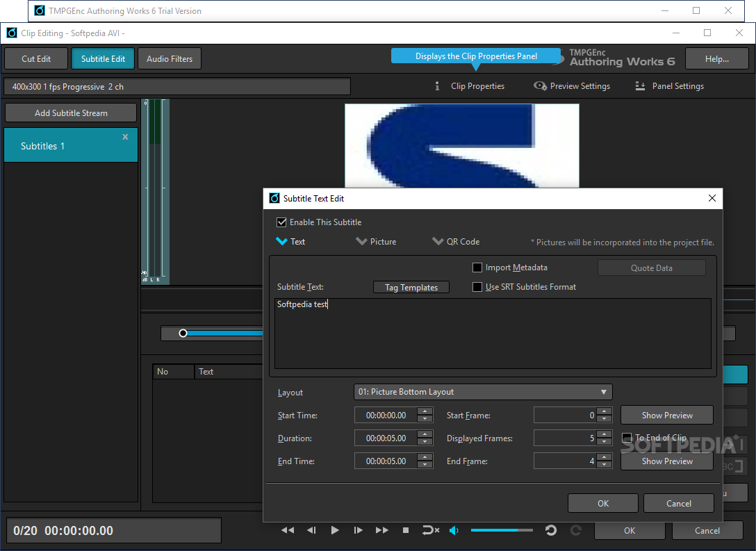Viewport: 756px width, 551px height.
Task: Click Add Subtitle Stream button
Action: click(71, 113)
